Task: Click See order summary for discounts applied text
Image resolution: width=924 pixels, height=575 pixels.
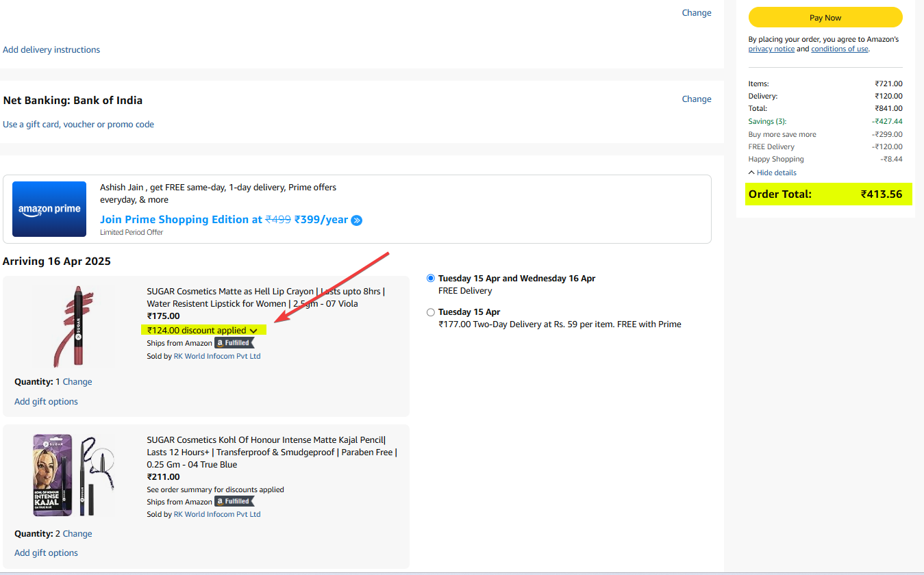Action: pos(215,489)
